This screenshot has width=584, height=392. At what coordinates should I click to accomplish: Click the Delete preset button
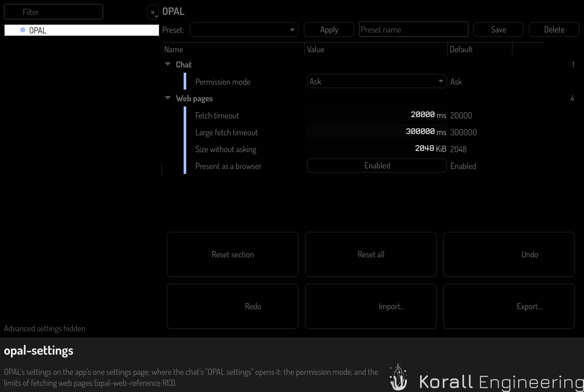coord(554,30)
